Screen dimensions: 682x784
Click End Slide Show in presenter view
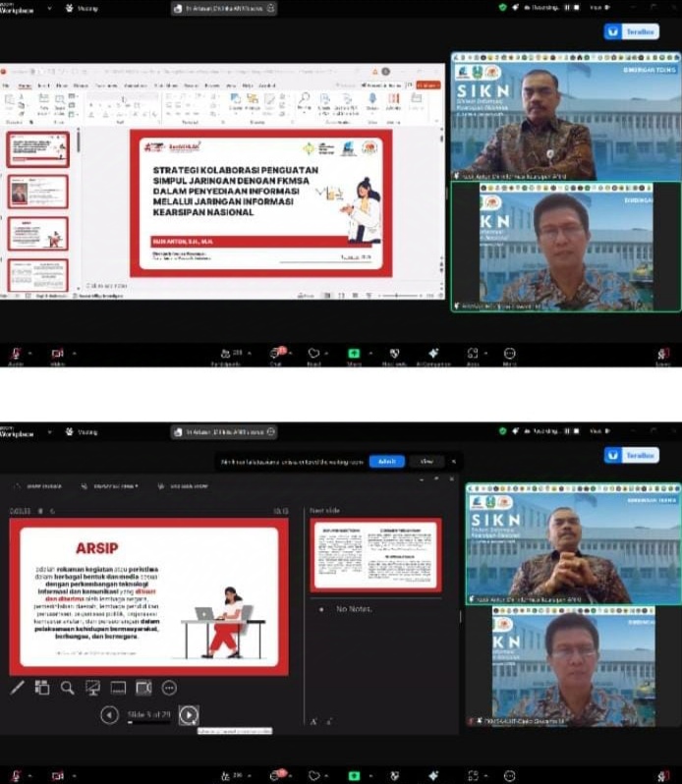click(183, 485)
